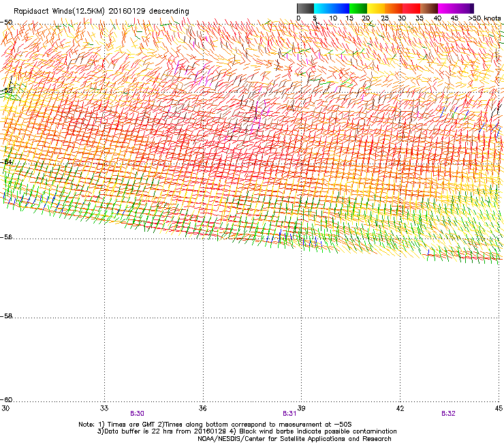Click the cyan-blue 5-15 knots color bar segment
Viewport: 504px width, 443px height.
point(332,8)
